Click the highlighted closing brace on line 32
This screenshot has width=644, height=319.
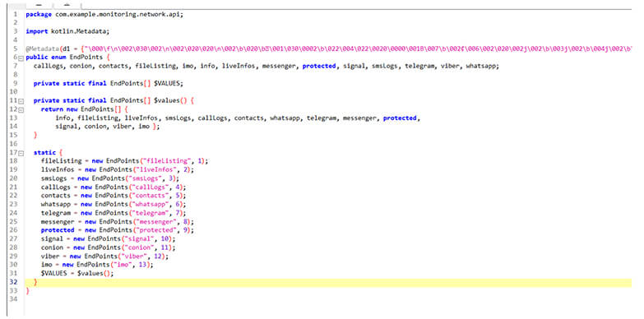coord(35,283)
